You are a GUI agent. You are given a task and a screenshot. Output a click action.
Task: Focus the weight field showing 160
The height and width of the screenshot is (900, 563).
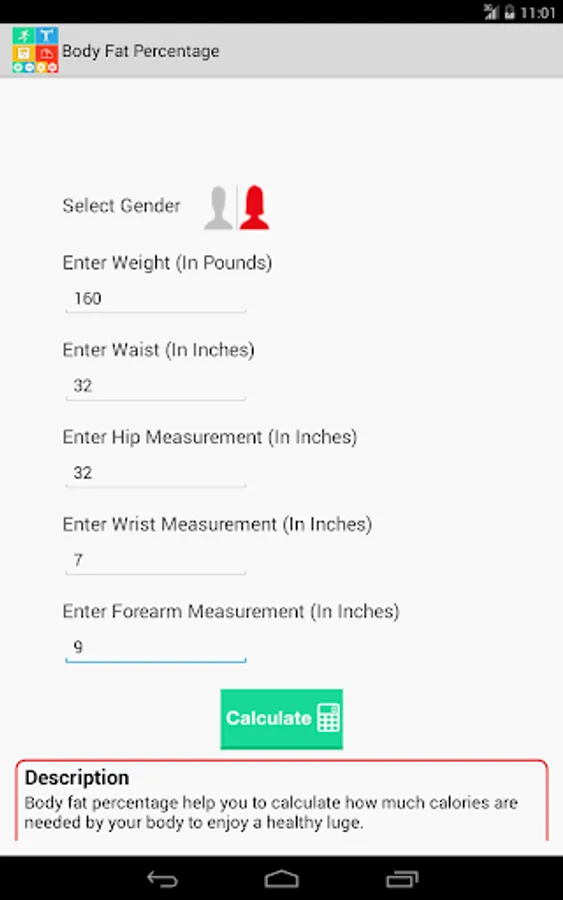tap(156, 299)
